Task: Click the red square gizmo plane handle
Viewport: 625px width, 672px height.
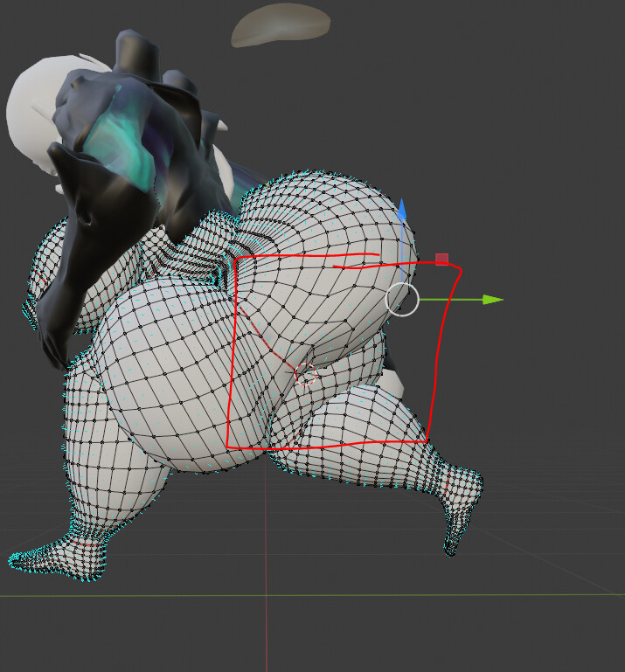Action: [441, 259]
